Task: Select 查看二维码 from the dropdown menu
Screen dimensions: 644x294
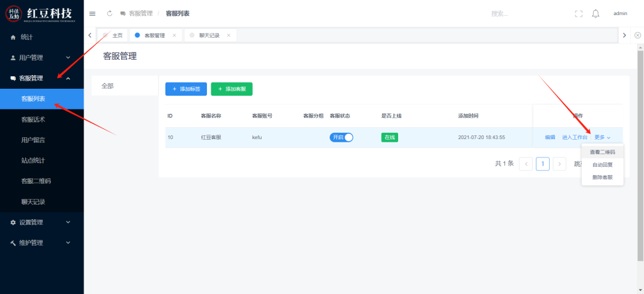Action: (602, 152)
